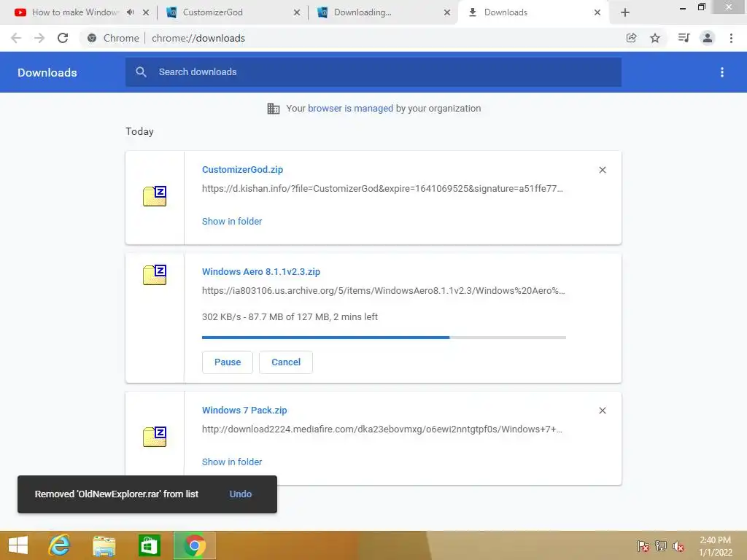Click the search magnifier icon

coord(141,72)
